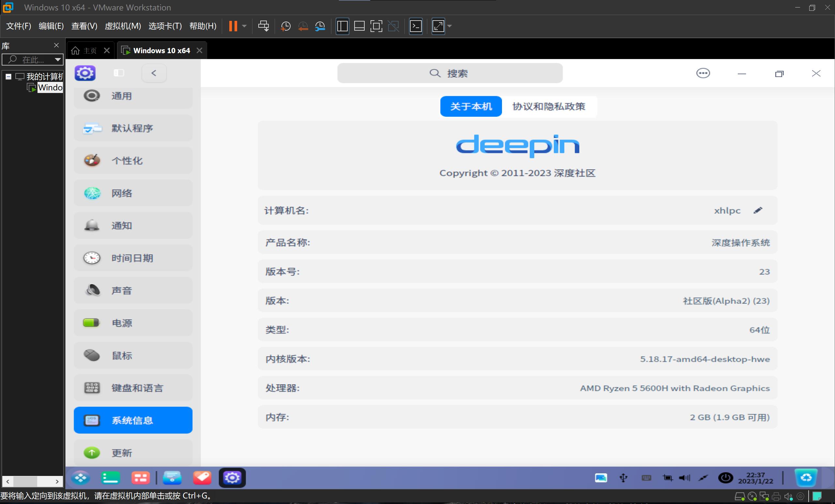Open deepin launcher in the dock
Viewport: 835px width, 504px height.
pos(81,478)
